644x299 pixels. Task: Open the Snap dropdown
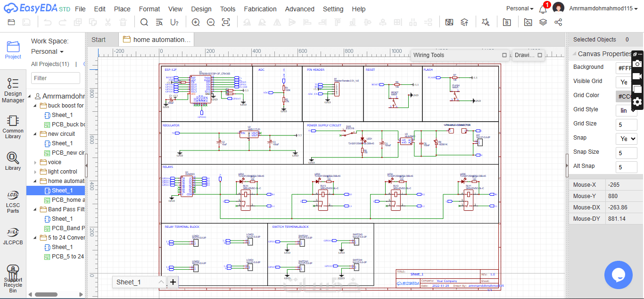tap(627, 139)
